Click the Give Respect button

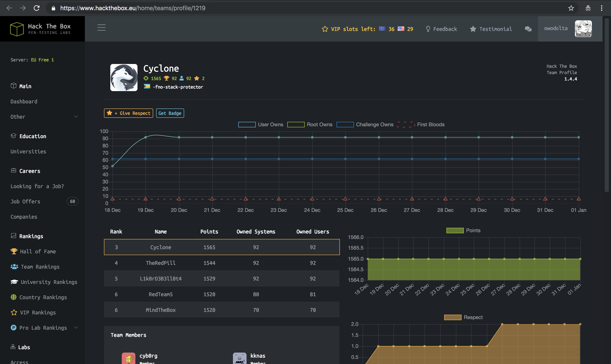[x=128, y=113]
